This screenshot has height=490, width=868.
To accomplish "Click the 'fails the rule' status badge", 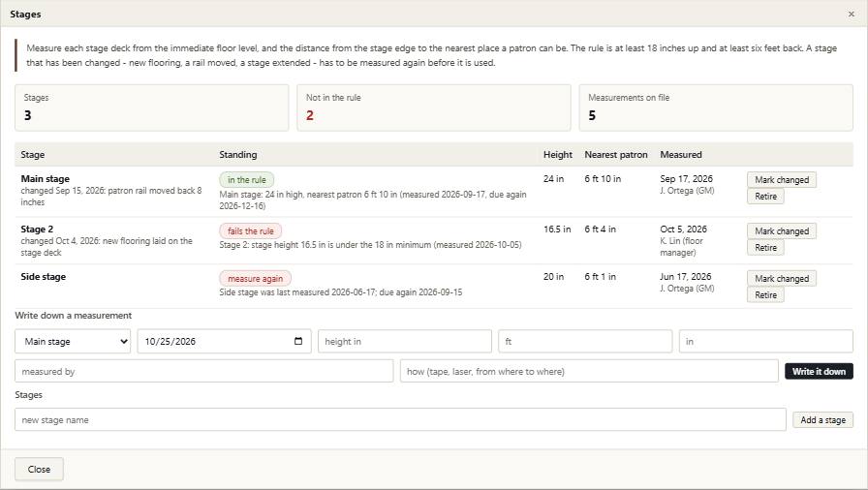I will [250, 231].
